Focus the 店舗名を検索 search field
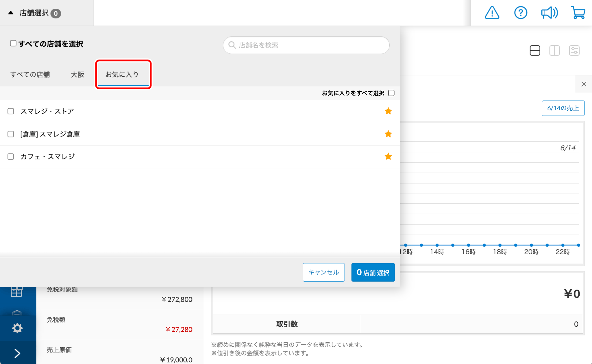Image resolution: width=592 pixels, height=364 pixels. [306, 45]
